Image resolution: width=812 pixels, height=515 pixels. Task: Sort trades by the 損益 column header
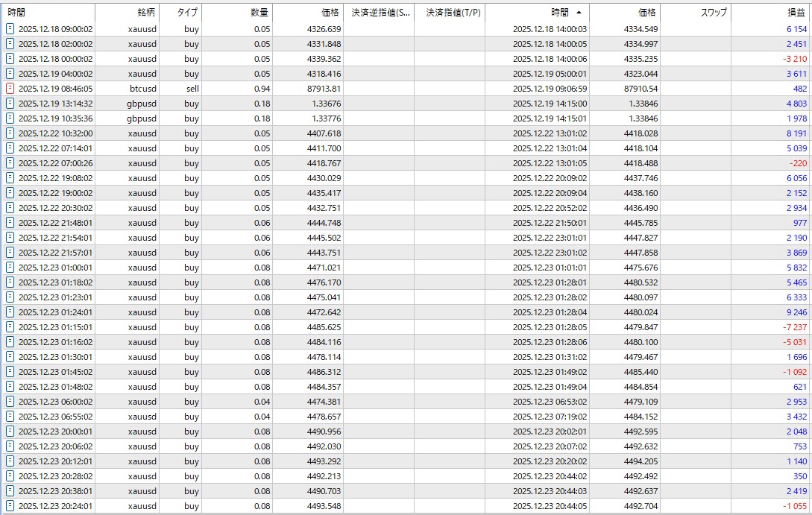tap(796, 13)
